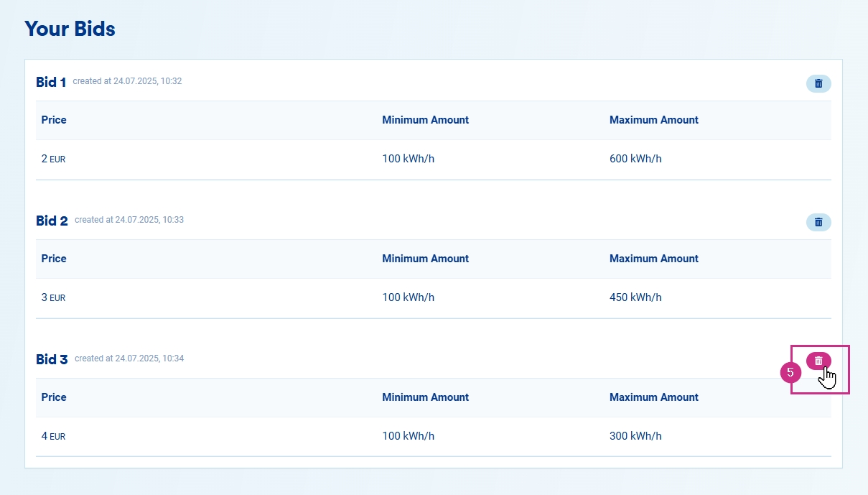Click the numbered step 5 badge
The width and height of the screenshot is (868, 495).
[790, 372]
